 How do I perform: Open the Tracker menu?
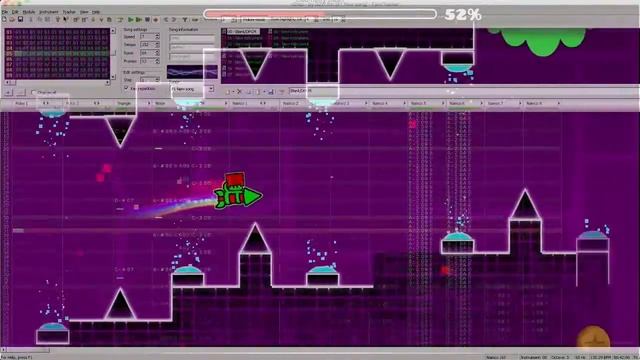(69, 12)
